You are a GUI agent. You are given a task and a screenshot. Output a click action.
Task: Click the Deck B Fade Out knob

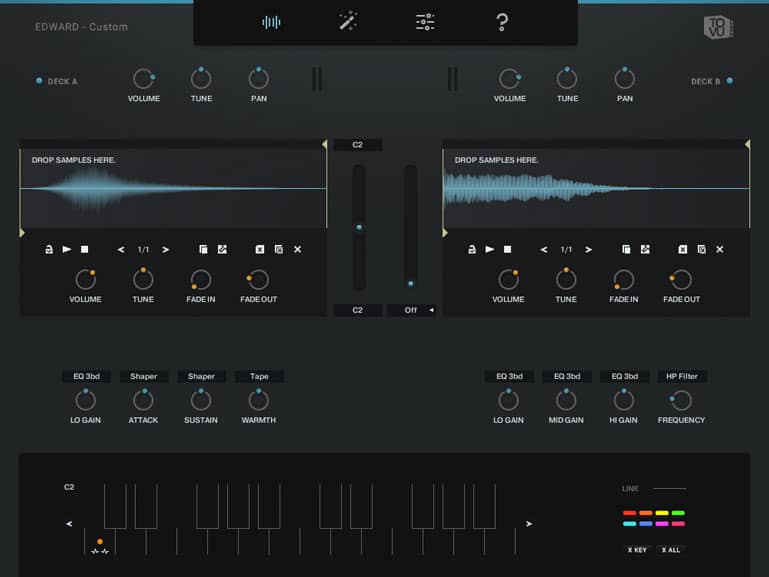pos(681,280)
